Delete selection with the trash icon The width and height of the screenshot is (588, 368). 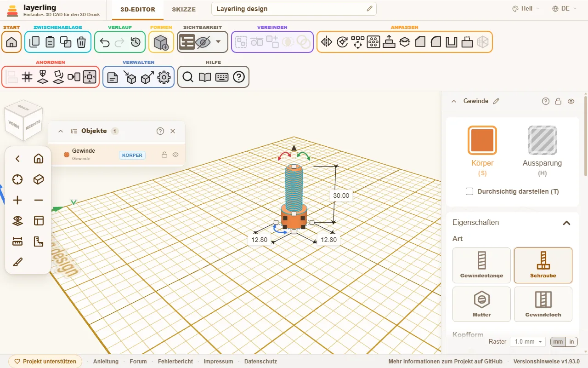click(x=81, y=42)
